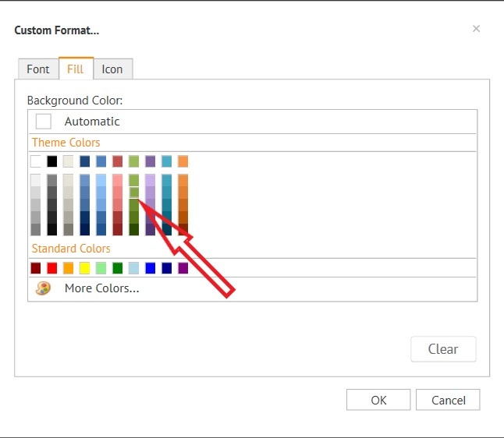This screenshot has height=438, width=504.
Task: Pick the lightest teal shade in teal column
Action: 166,180
